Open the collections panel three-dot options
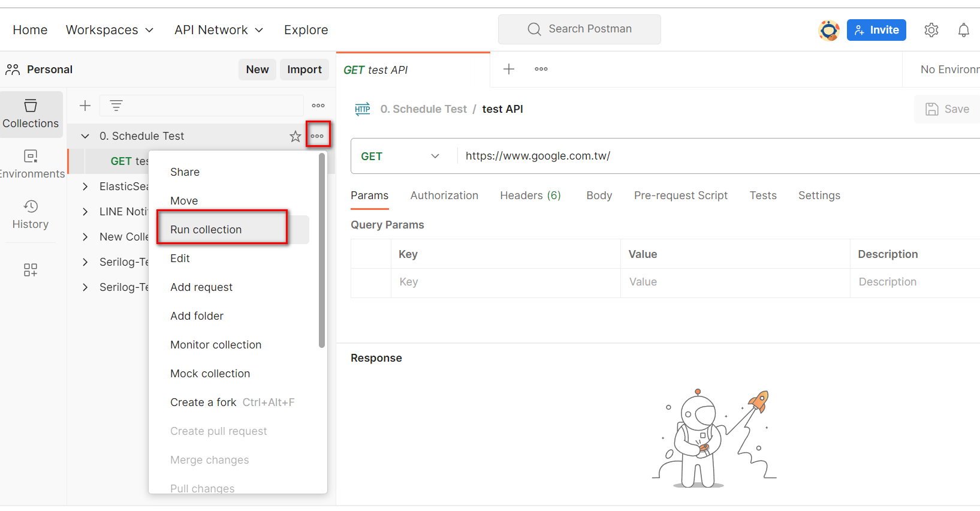The width and height of the screenshot is (980, 511). point(318,106)
